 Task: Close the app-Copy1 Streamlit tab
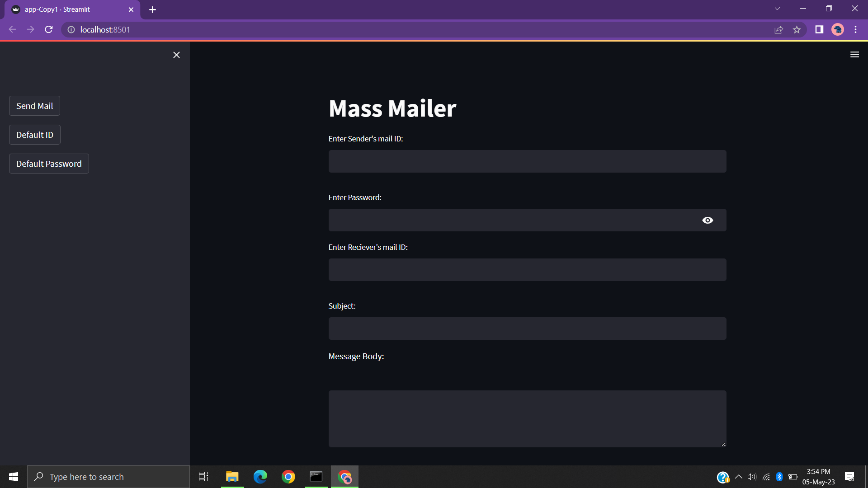coord(131,9)
